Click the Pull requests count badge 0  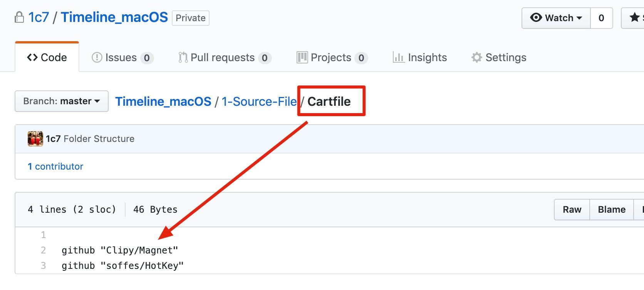[x=265, y=58]
